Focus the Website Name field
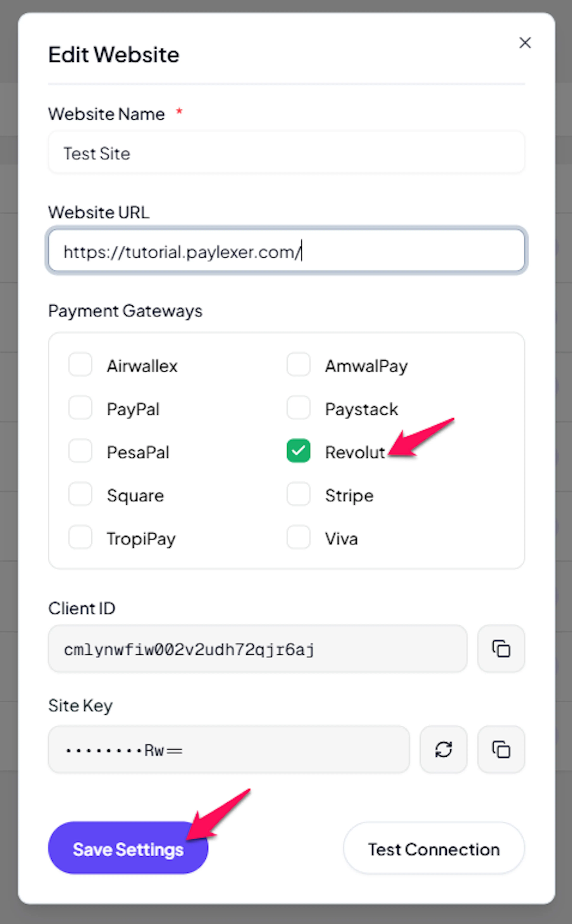Viewport: 572px width, 924px height. [x=286, y=153]
